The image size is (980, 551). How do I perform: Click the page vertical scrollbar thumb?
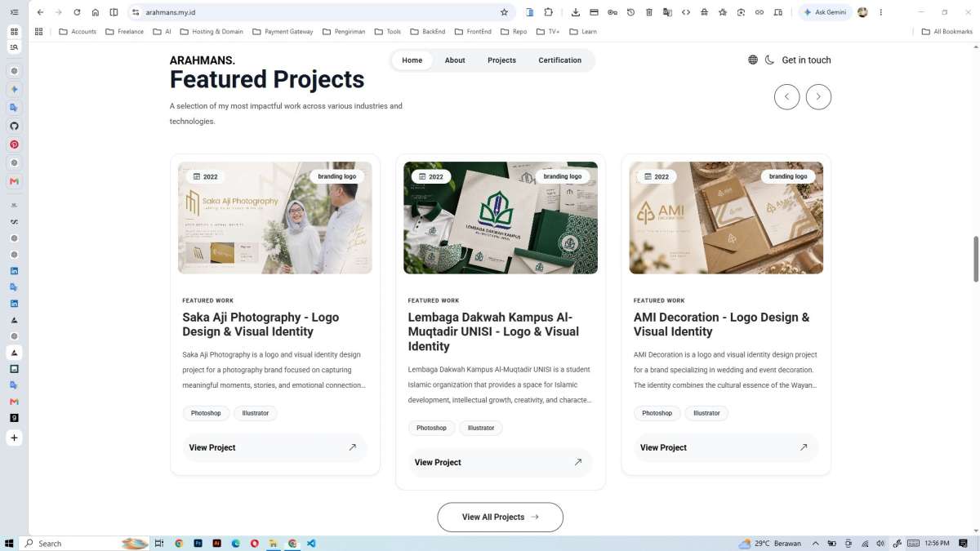[x=976, y=259]
